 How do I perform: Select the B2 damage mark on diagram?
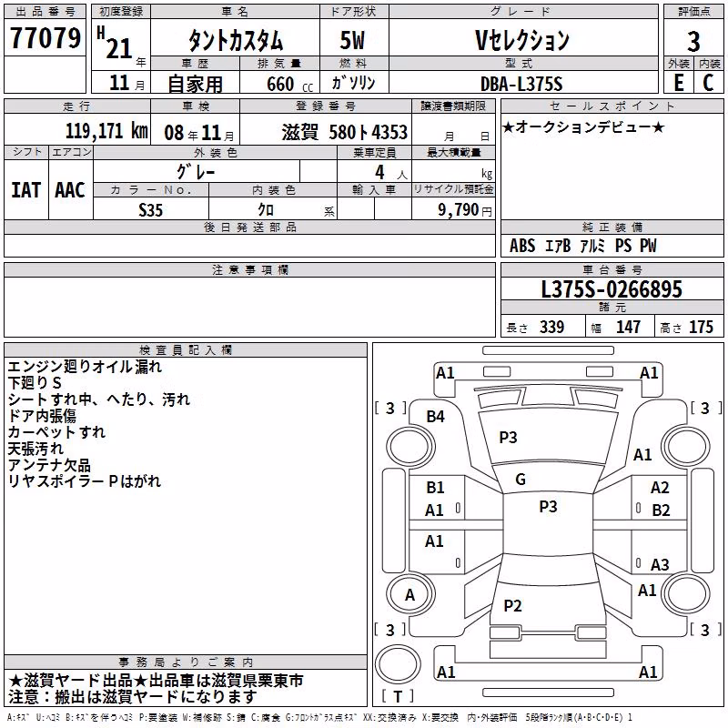[x=661, y=511]
